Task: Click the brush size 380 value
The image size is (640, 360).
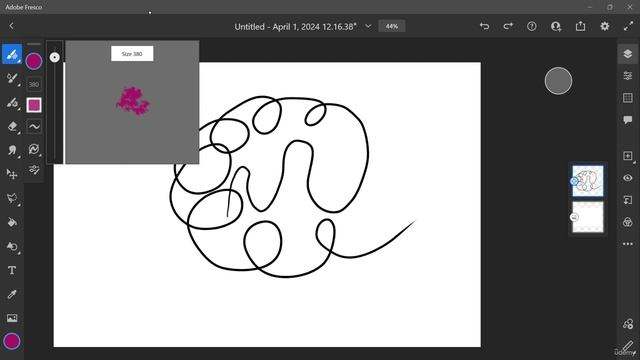Action: (x=34, y=84)
